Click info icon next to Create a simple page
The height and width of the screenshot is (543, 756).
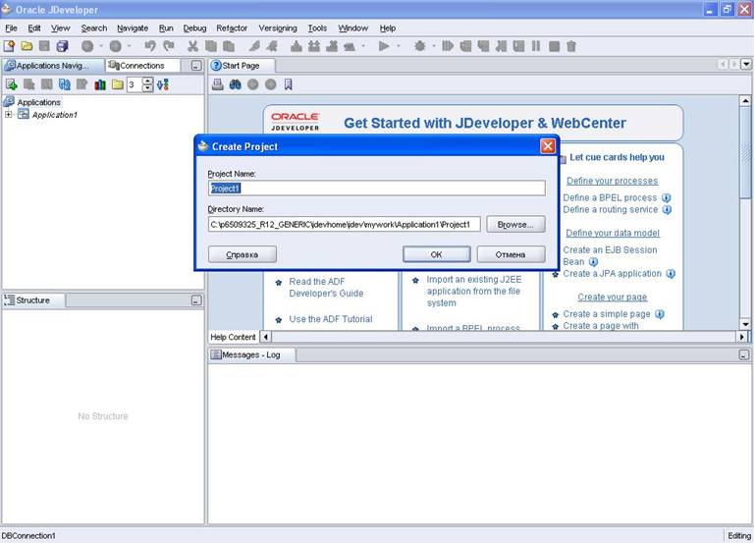point(660,314)
